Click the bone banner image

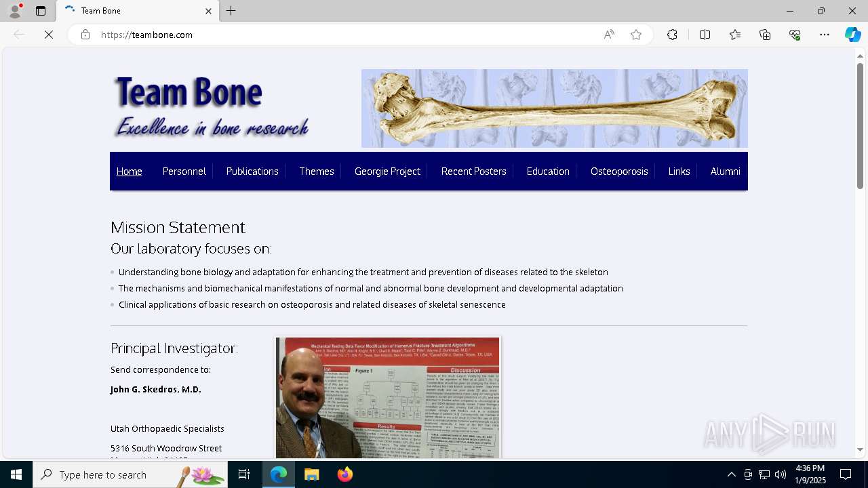click(x=554, y=108)
